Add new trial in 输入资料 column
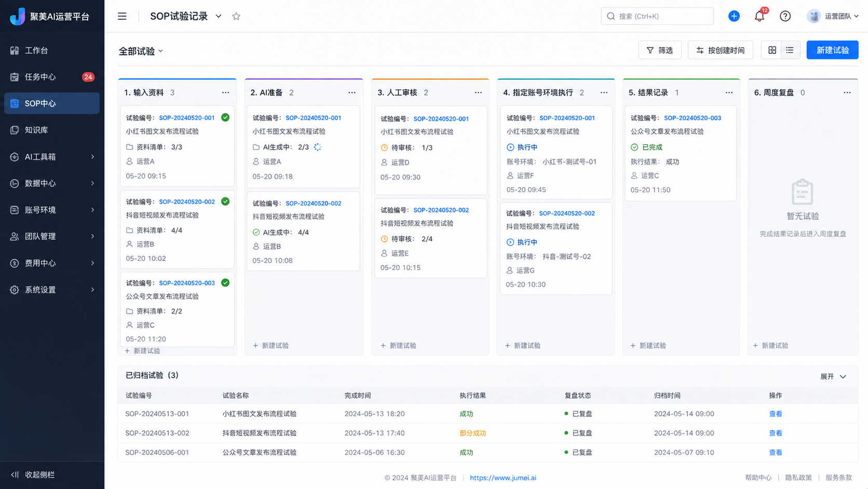This screenshot has height=489, width=868. [142, 351]
